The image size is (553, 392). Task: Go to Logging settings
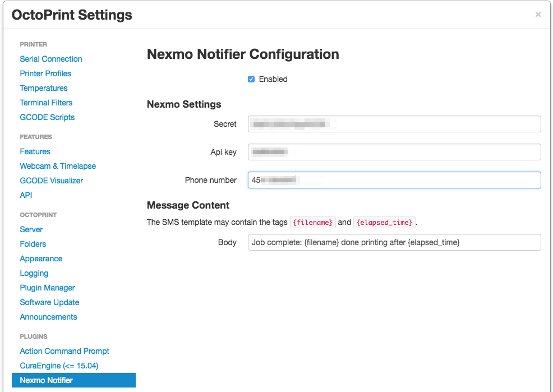pos(34,273)
